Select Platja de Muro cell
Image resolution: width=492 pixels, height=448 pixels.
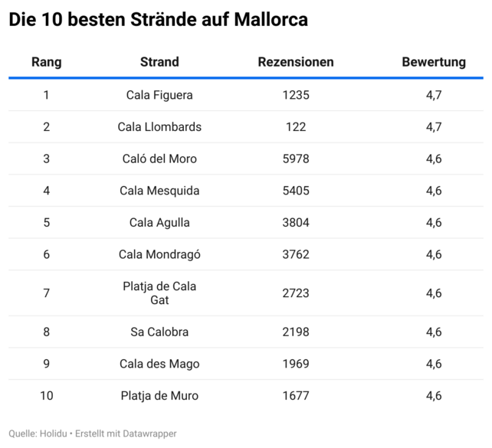pyautogui.click(x=159, y=396)
